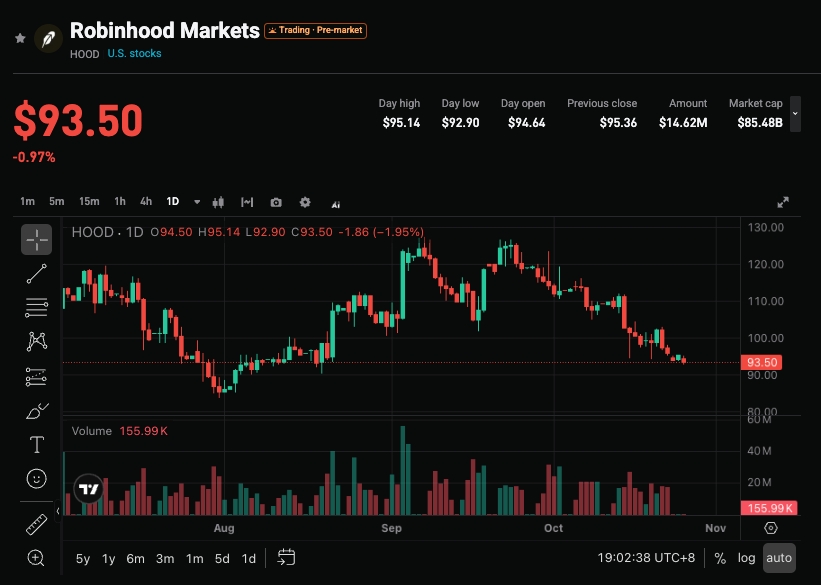Take a chart snapshot with camera icon
Image resolution: width=821 pixels, height=585 pixels.
pos(276,202)
